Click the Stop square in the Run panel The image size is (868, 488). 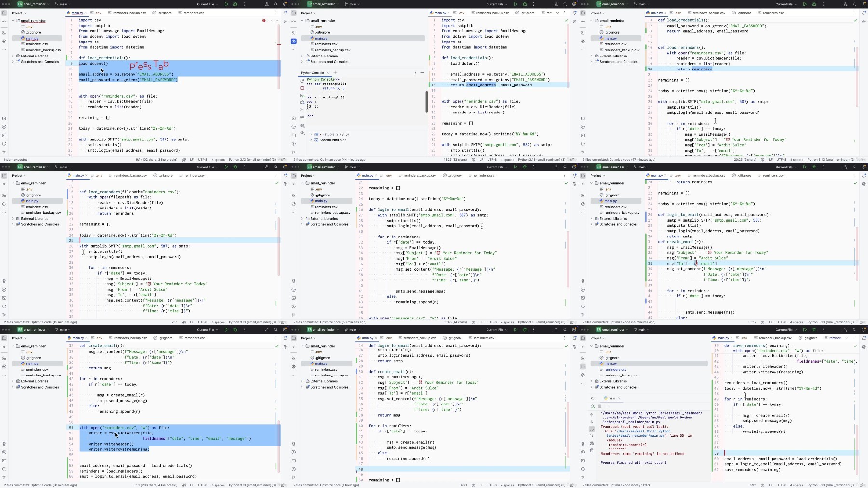pos(600,406)
